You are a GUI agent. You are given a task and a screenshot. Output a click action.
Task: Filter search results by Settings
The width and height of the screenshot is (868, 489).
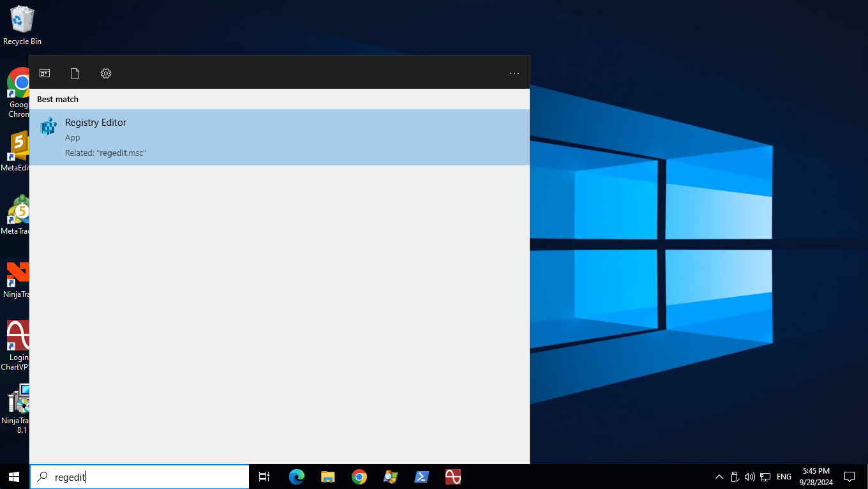coord(106,73)
